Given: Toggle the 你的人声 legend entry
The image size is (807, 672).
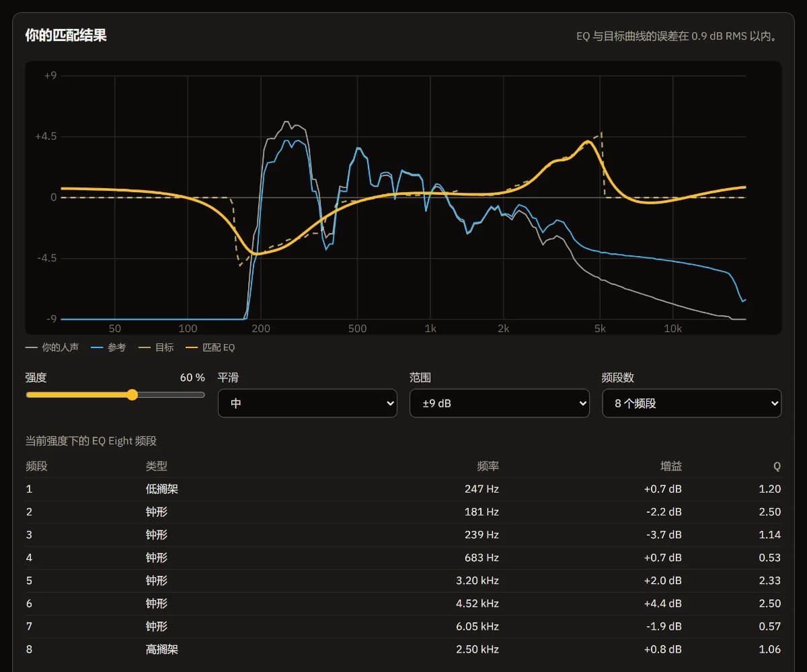Looking at the screenshot, I should point(52,347).
